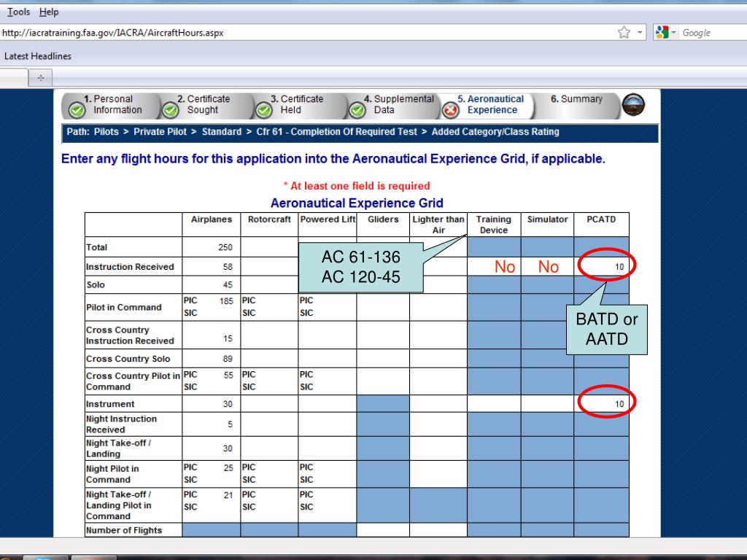Bookmark this page with the star icon

(x=624, y=32)
